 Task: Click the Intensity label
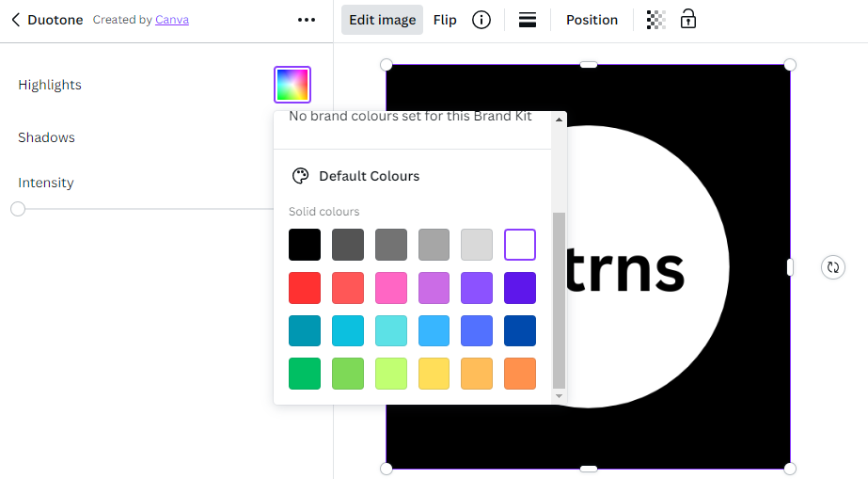click(x=46, y=183)
